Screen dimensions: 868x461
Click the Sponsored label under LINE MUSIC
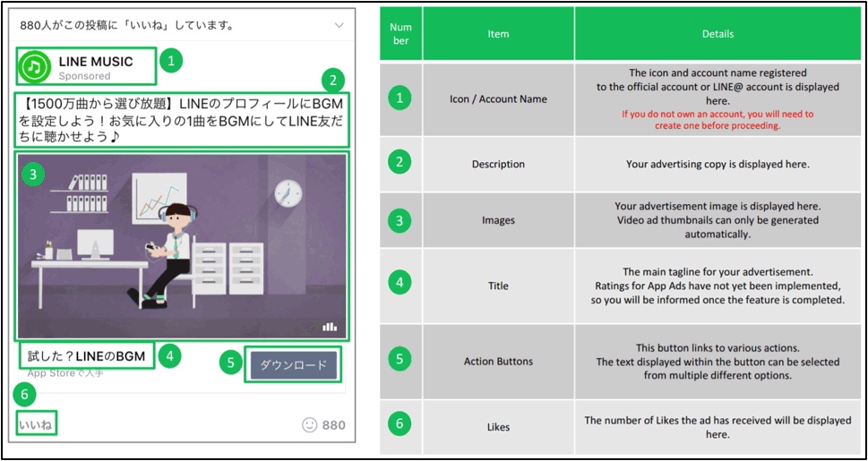[85, 76]
